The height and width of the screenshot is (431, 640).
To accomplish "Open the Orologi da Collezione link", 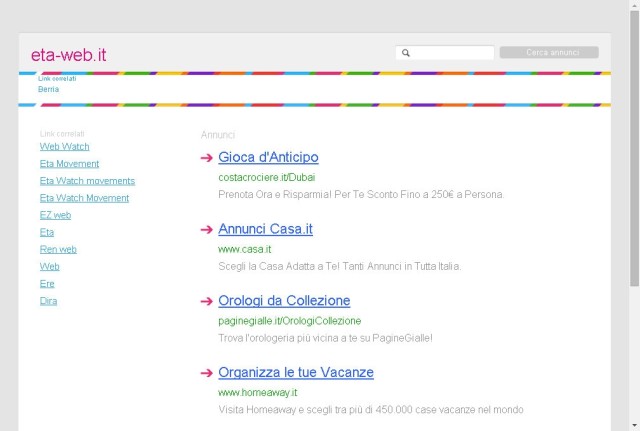I will 284,301.
